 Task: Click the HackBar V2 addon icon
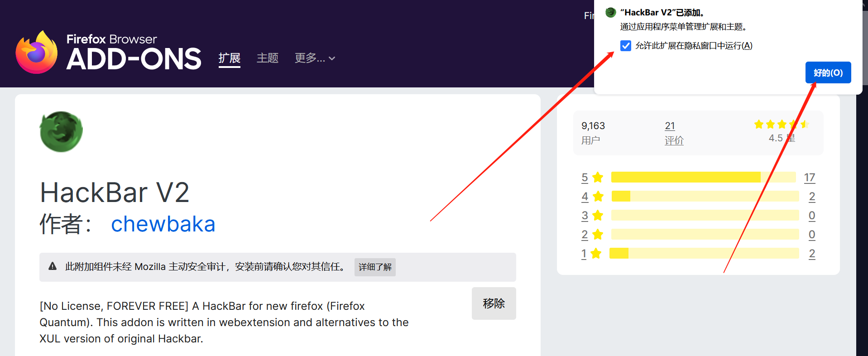coord(61,131)
